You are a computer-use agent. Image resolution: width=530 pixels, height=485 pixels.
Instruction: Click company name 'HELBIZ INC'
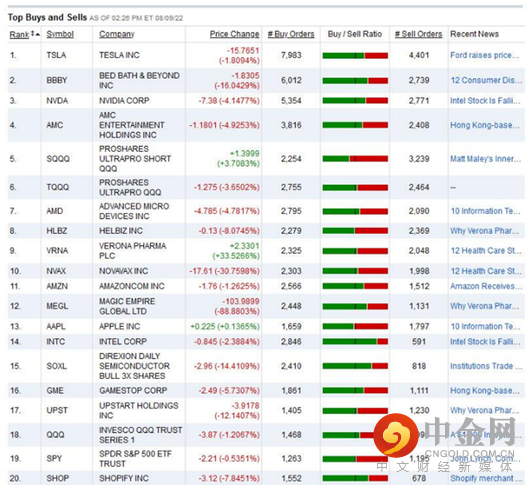(121, 231)
